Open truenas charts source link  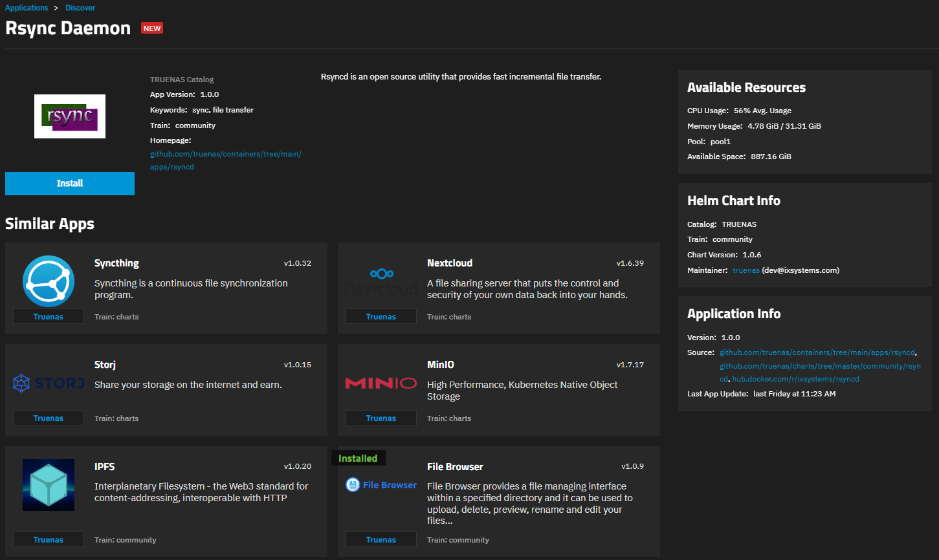819,366
